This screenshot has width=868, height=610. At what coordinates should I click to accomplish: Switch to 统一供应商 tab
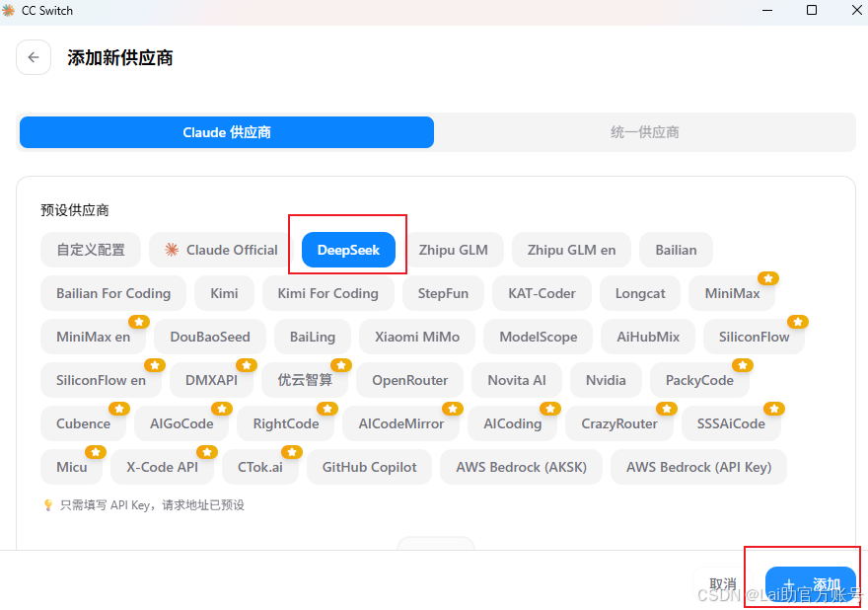point(644,132)
